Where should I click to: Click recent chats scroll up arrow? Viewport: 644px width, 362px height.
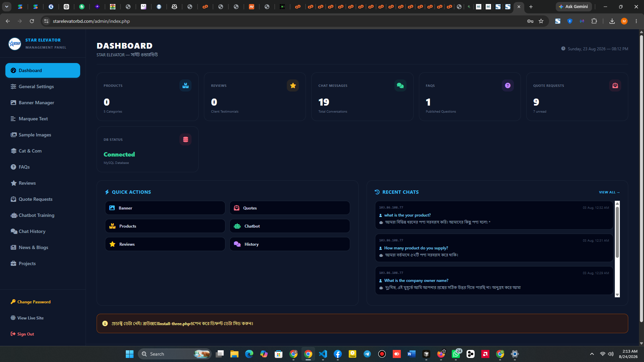pyautogui.click(x=617, y=203)
